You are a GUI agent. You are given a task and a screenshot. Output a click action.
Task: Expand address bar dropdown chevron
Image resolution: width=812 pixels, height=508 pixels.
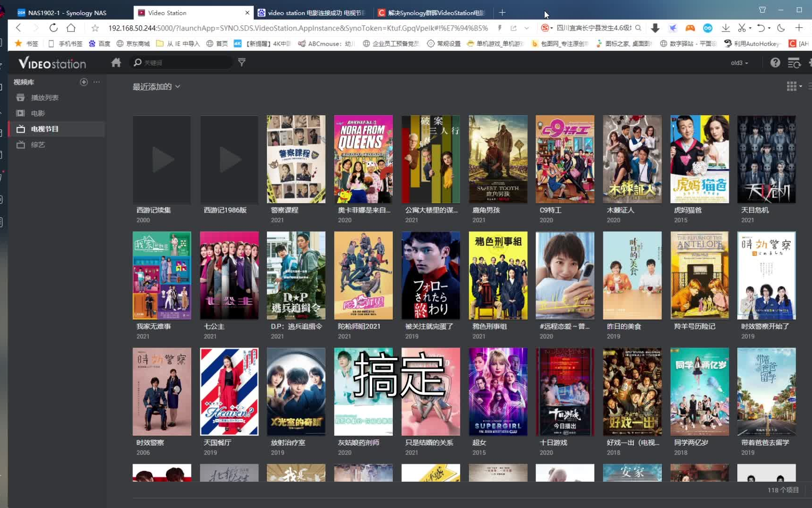[x=526, y=28]
